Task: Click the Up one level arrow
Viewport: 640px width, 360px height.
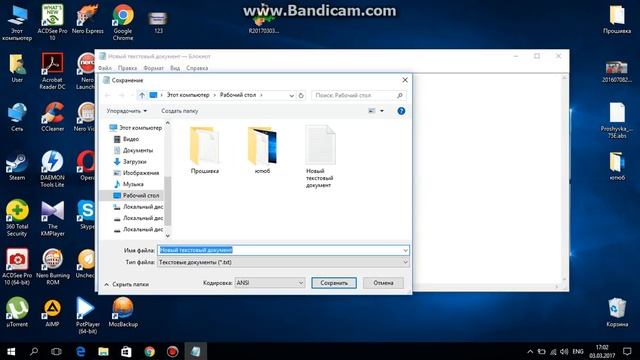Action: coord(142,95)
